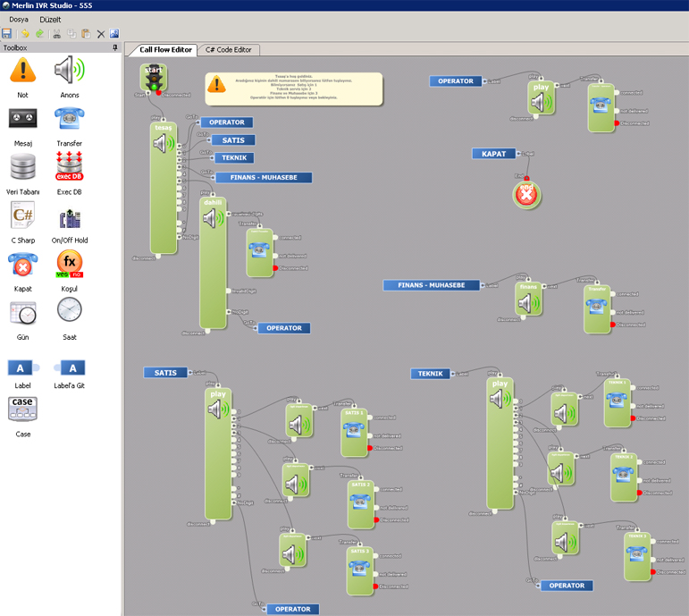Select the Transfer node in FINANS section
Image resolution: width=689 pixels, height=616 pixels.
[597, 309]
